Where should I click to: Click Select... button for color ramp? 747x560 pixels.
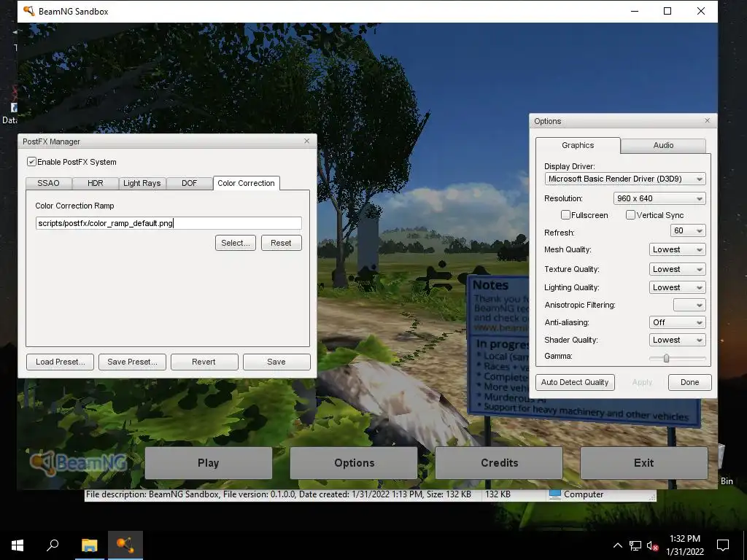point(236,243)
